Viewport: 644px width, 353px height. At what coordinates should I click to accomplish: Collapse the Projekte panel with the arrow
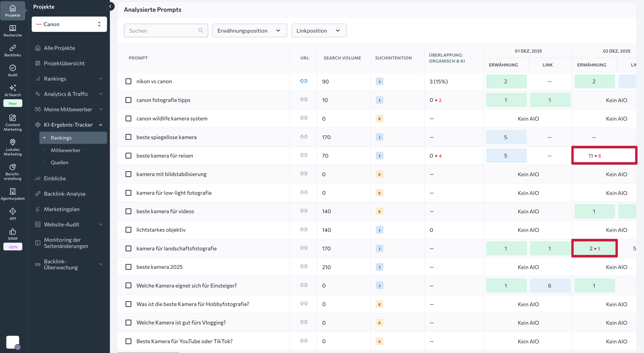110,7
